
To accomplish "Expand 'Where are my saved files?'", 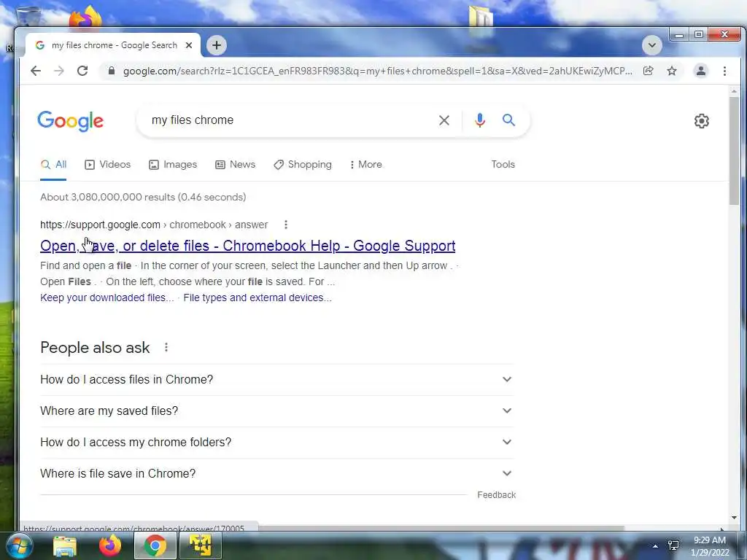I will pyautogui.click(x=276, y=411).
